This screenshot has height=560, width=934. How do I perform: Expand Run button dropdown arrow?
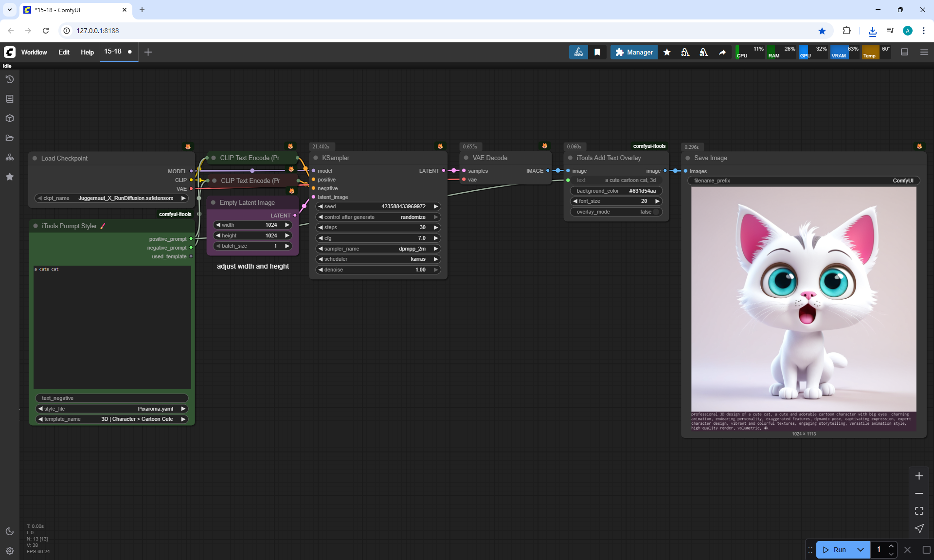point(860,550)
